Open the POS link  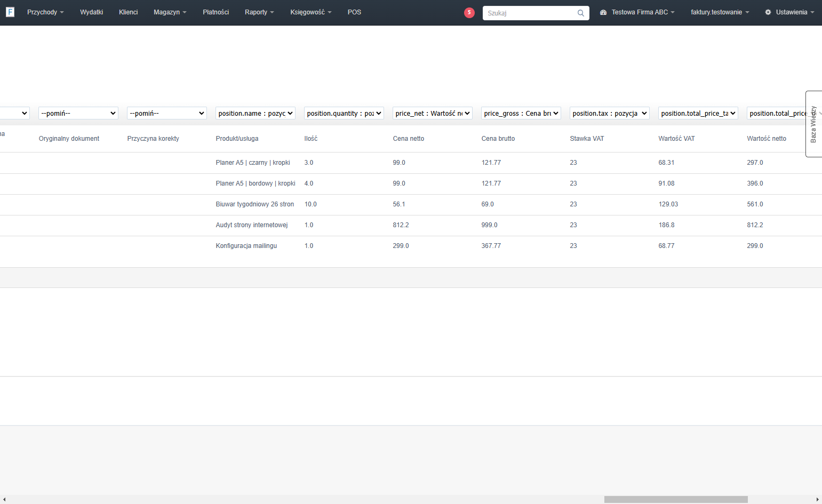click(354, 12)
